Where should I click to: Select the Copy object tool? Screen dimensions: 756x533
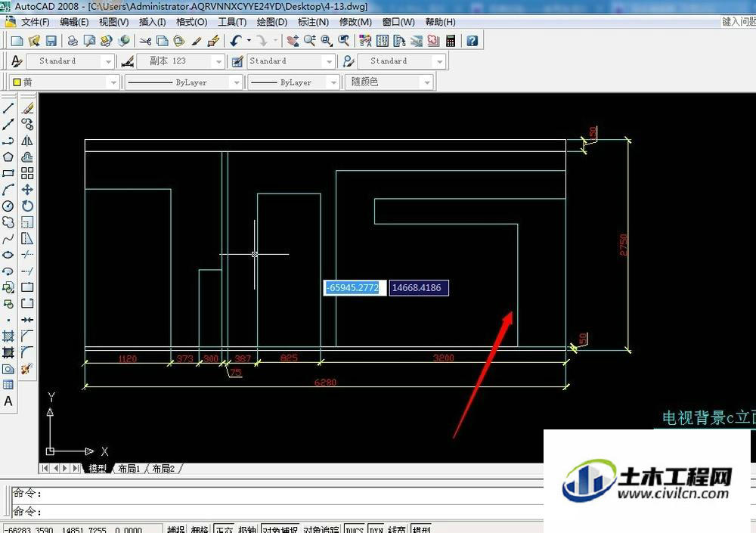(x=27, y=125)
